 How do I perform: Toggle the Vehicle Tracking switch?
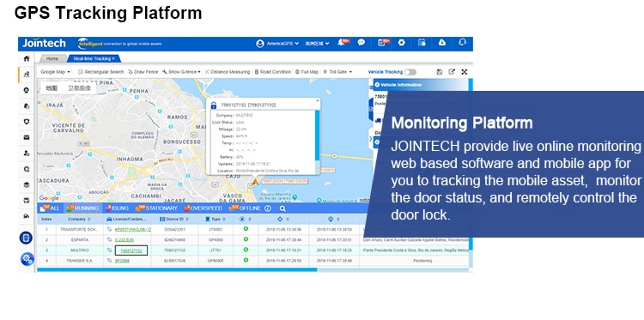click(x=410, y=72)
